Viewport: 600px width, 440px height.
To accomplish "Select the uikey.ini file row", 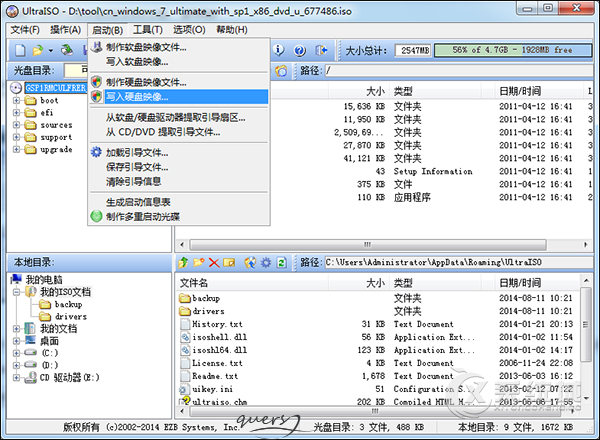I will 377,389.
